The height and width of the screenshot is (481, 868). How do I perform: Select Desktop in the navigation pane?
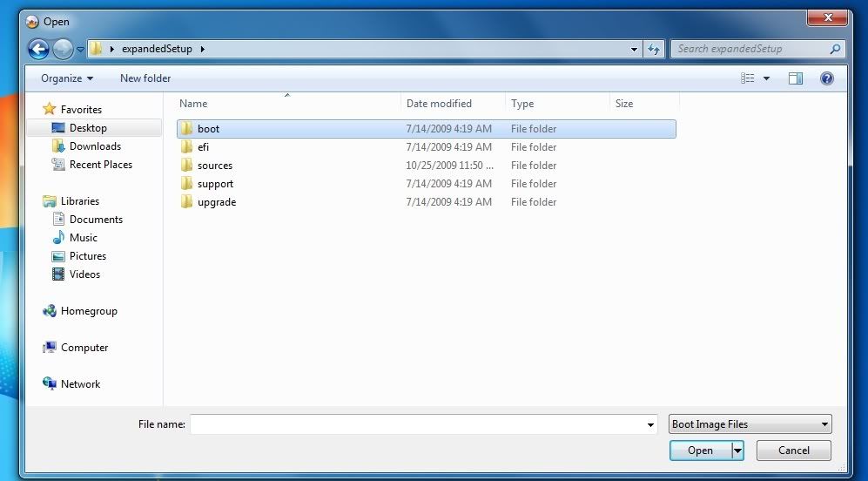point(88,127)
